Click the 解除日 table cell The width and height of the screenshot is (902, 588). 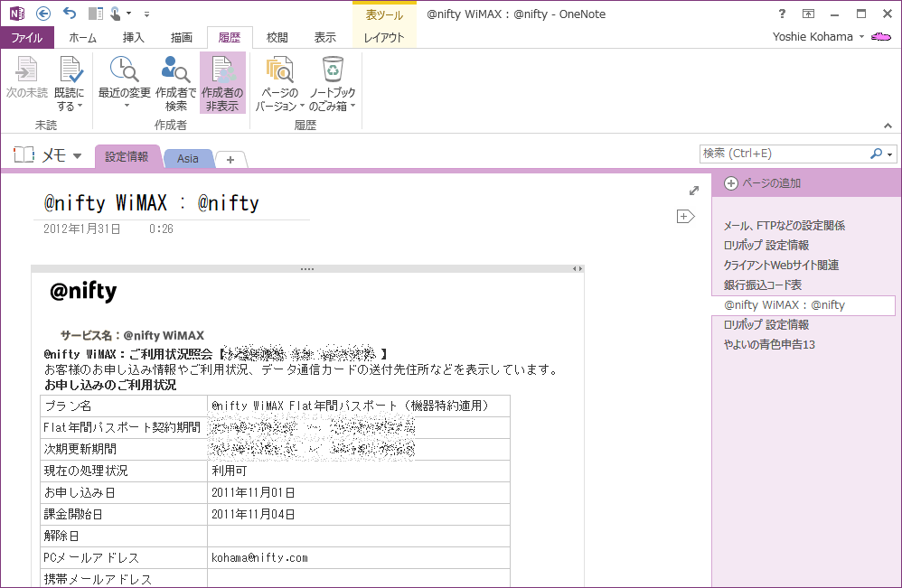[x=124, y=537]
